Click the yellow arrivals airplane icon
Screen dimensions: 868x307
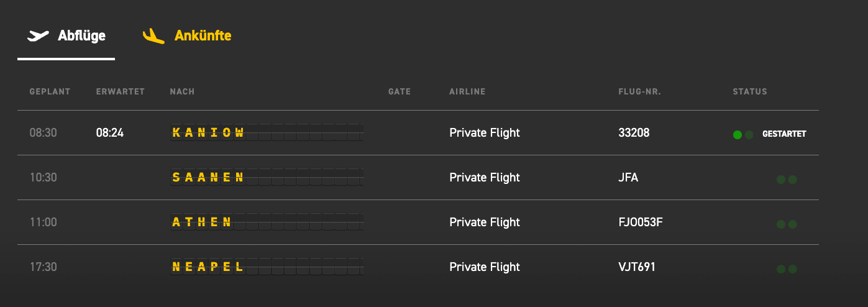(x=153, y=36)
